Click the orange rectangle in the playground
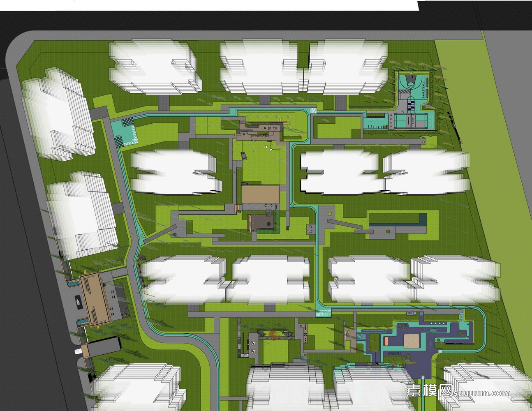 pyautogui.click(x=386, y=341)
